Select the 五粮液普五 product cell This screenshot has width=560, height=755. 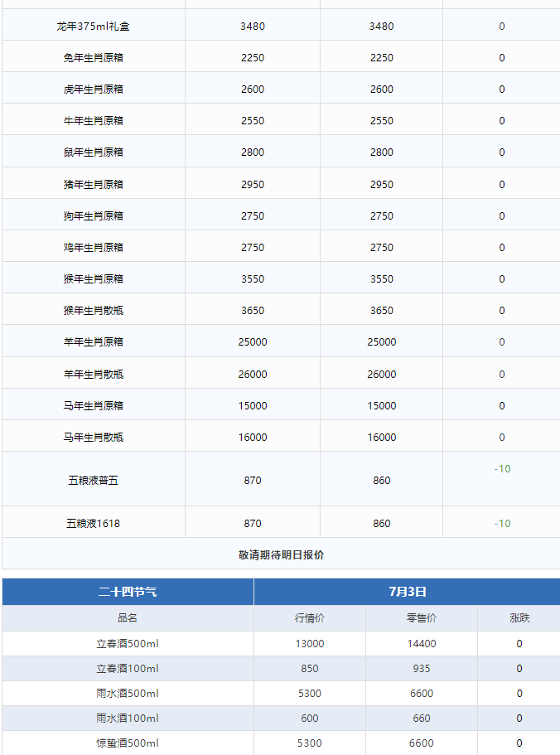tap(93, 481)
